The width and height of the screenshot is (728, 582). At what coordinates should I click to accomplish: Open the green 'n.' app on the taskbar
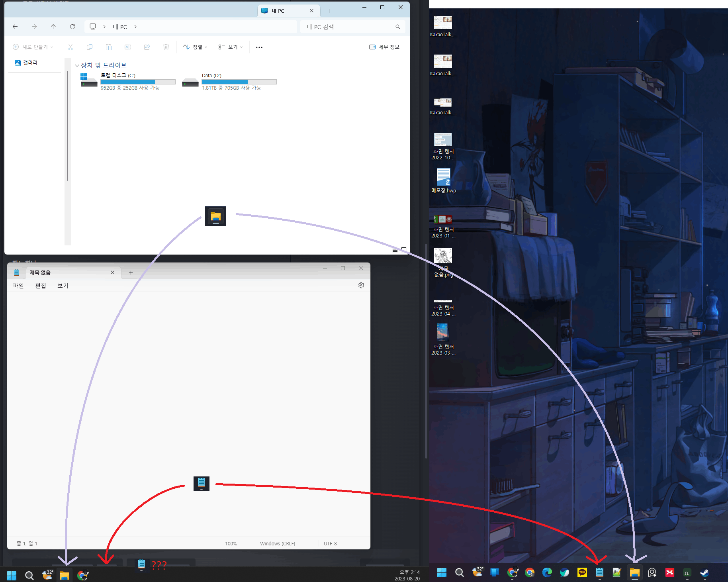[687, 572]
